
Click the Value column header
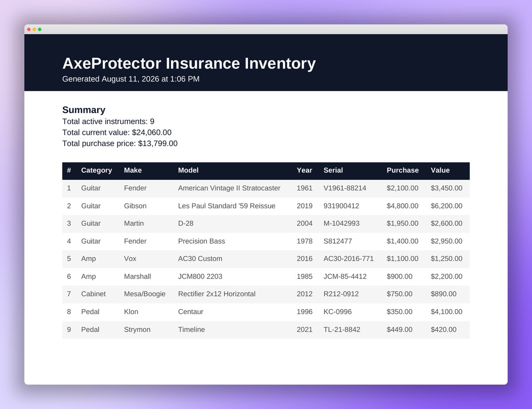pyautogui.click(x=440, y=170)
